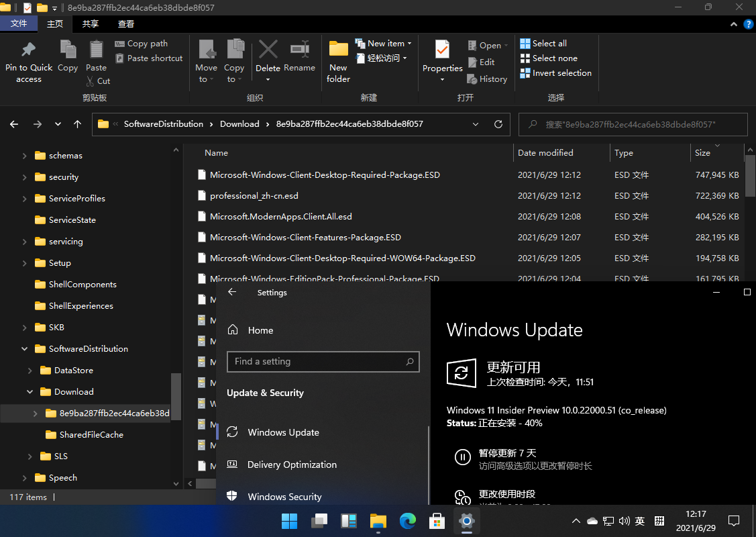756x537 pixels.
Task: Click Select none
Action: (549, 58)
